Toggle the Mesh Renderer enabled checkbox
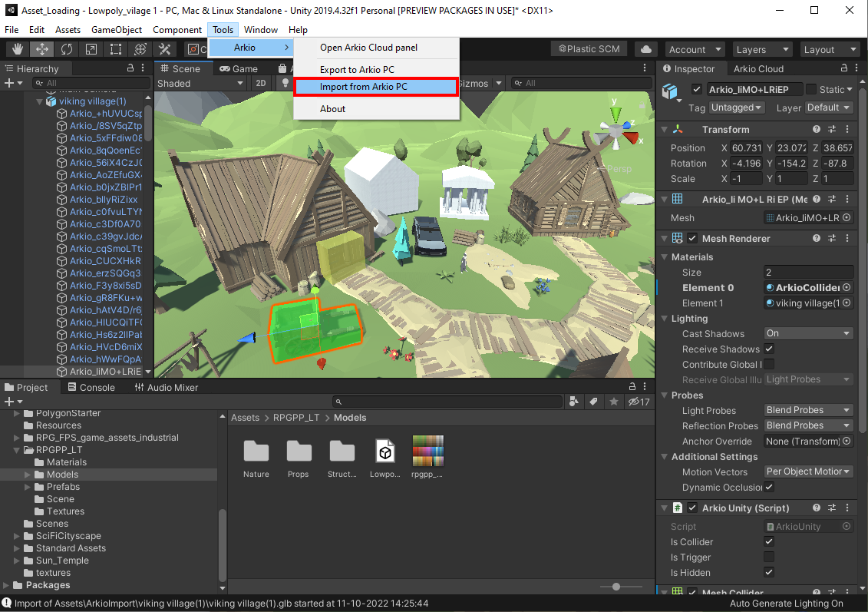 692,238
